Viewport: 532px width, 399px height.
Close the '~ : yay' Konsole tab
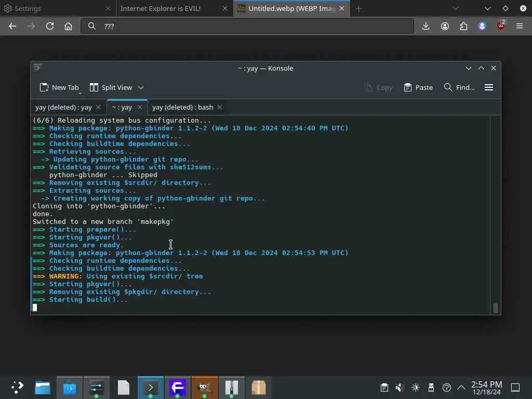139,107
